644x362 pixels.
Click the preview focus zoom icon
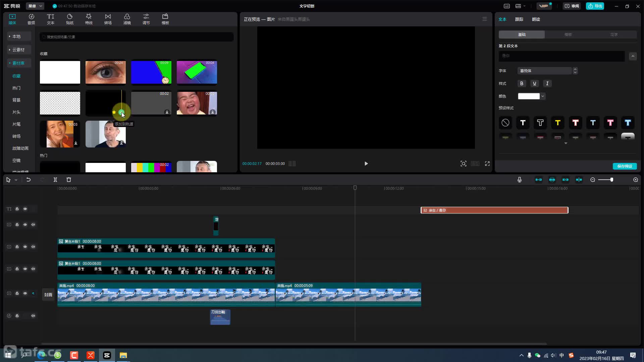(x=464, y=164)
